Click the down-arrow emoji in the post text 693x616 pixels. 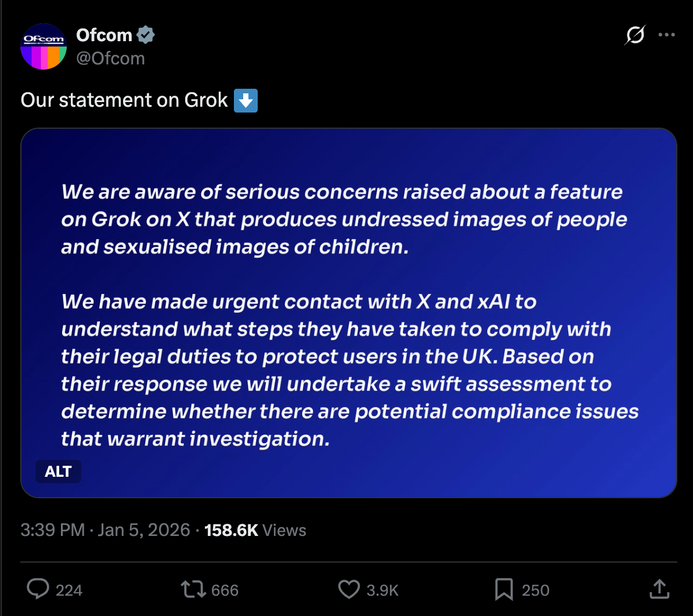tap(245, 100)
